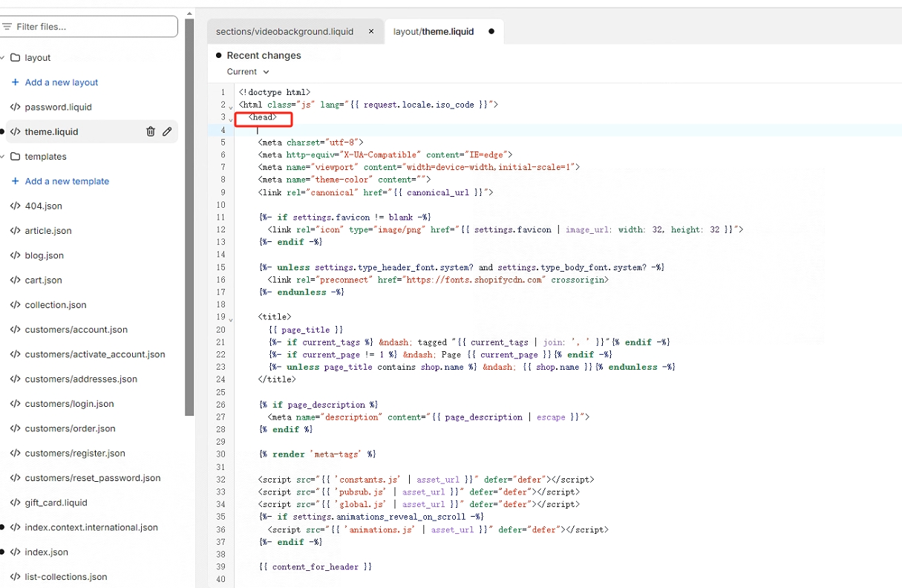Click the doctype html line 1
Viewport: 902px width, 588px height.
tap(275, 93)
